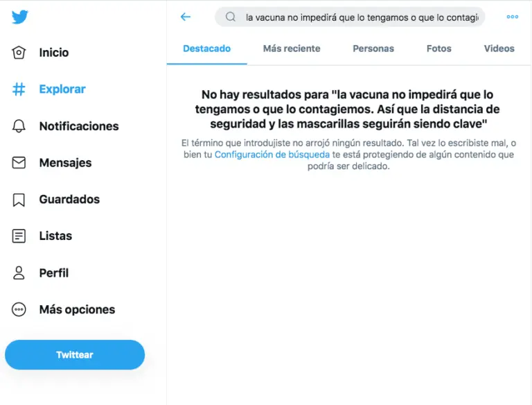Image resolution: width=532 pixels, height=405 pixels.
Task: Select the Explorar hashtag icon
Action: point(19,89)
